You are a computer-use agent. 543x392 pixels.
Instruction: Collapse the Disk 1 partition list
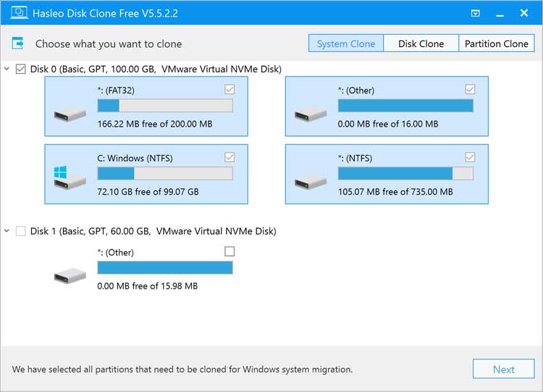tap(7, 231)
